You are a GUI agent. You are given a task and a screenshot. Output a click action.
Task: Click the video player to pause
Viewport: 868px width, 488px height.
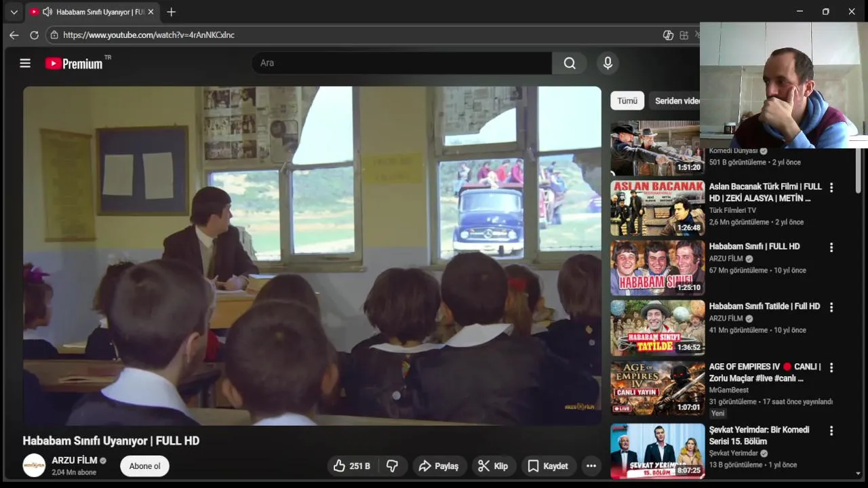pyautogui.click(x=312, y=256)
